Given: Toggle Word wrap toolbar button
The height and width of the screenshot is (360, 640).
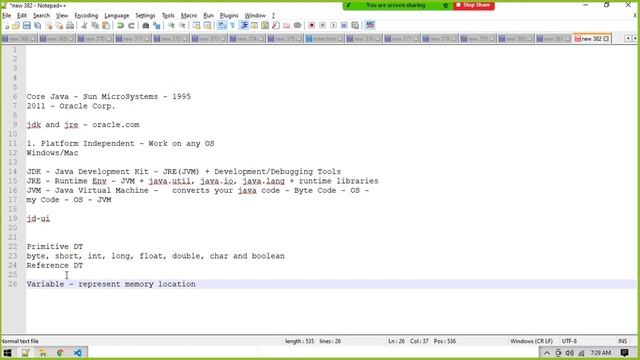Looking at the screenshot, I should tap(222, 25).
